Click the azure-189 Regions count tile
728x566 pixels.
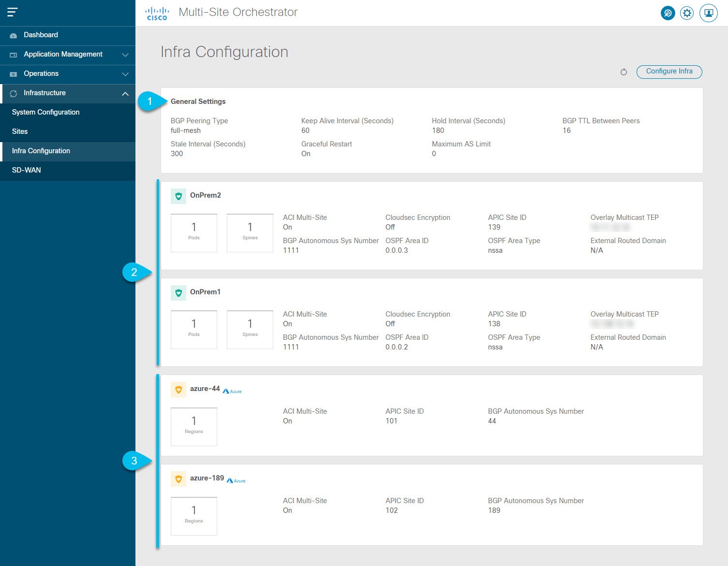pos(194,516)
